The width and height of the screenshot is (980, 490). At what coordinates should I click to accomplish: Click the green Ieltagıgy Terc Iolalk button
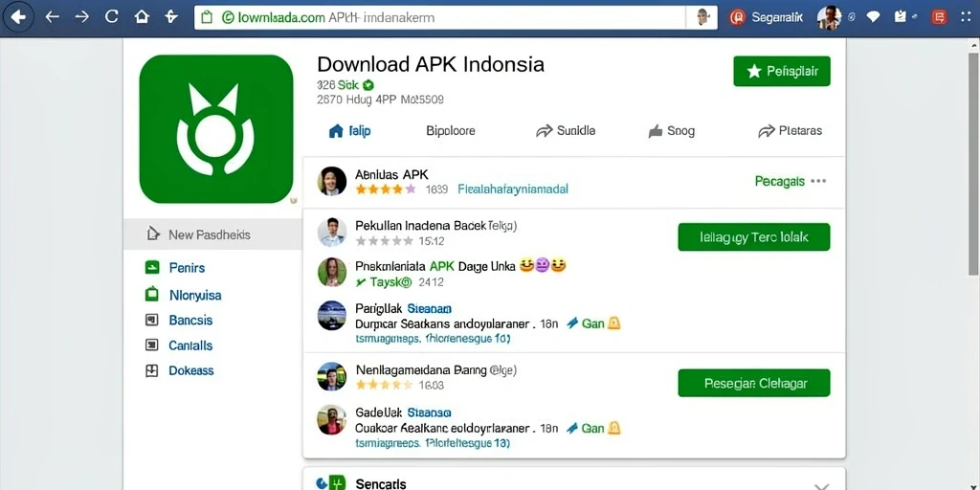point(754,237)
